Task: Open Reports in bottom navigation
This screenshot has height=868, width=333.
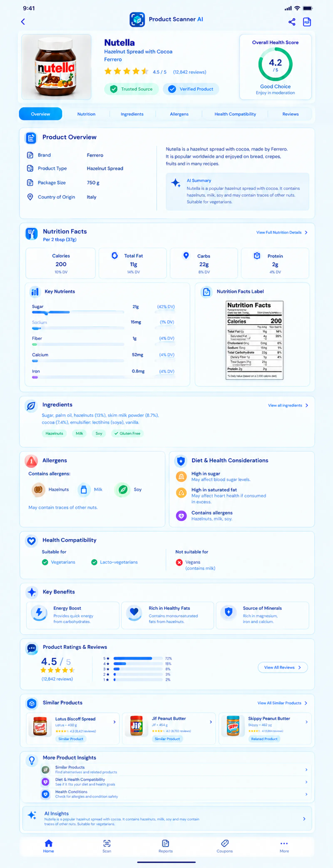Action: coord(165,846)
